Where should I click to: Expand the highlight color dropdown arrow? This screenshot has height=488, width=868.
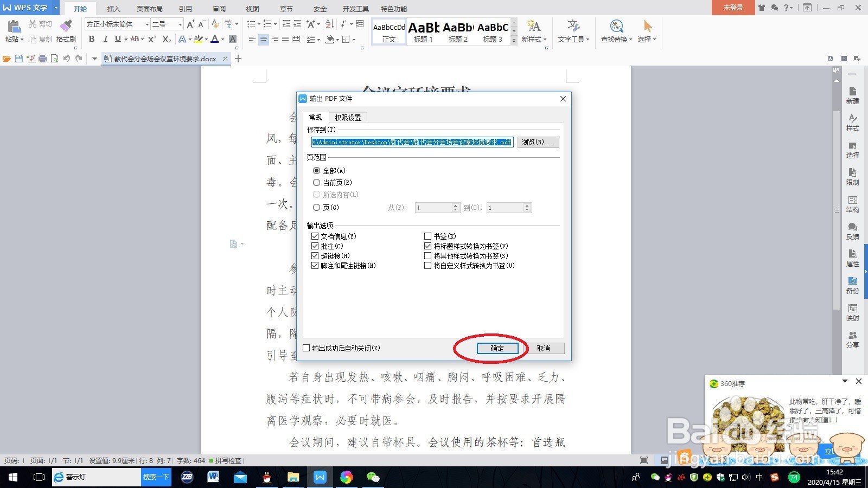[x=206, y=39]
